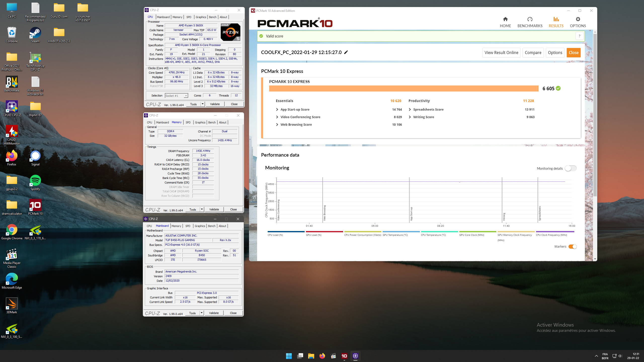This screenshot has height=362, width=644.
Task: Turn off the Markers toggle
Action: coord(573,246)
